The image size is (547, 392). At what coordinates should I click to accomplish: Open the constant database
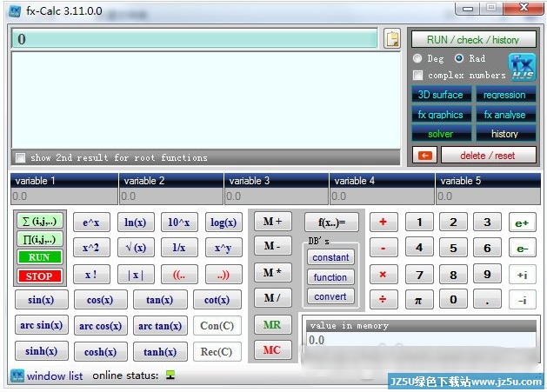click(330, 257)
